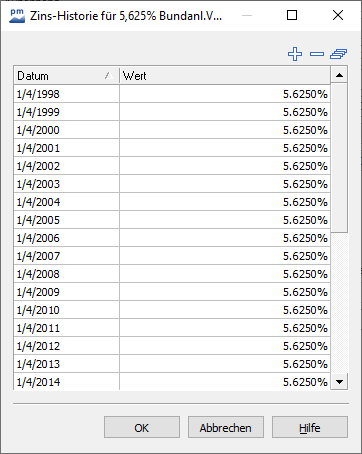
Task: Click the scrollbar up arrow
Action: [339, 75]
